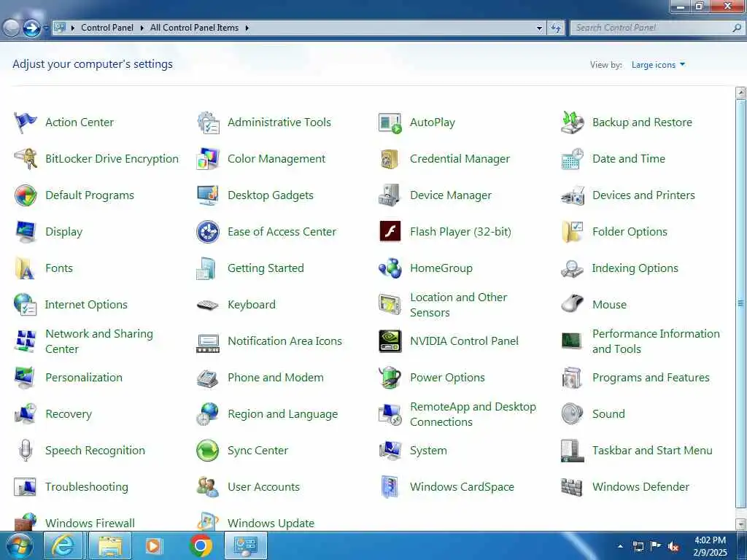Screen dimensions: 747x560
Task: Open the Administrative Tools icon
Action: coord(208,122)
